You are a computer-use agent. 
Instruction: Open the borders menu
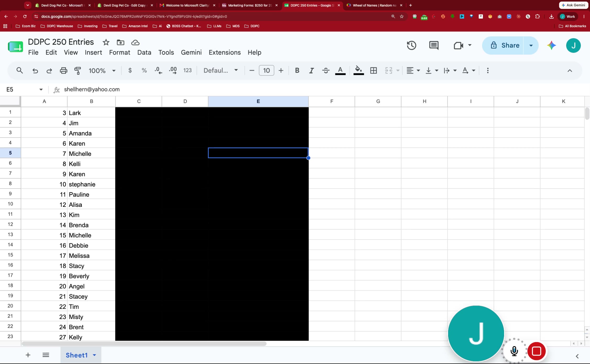(x=374, y=70)
